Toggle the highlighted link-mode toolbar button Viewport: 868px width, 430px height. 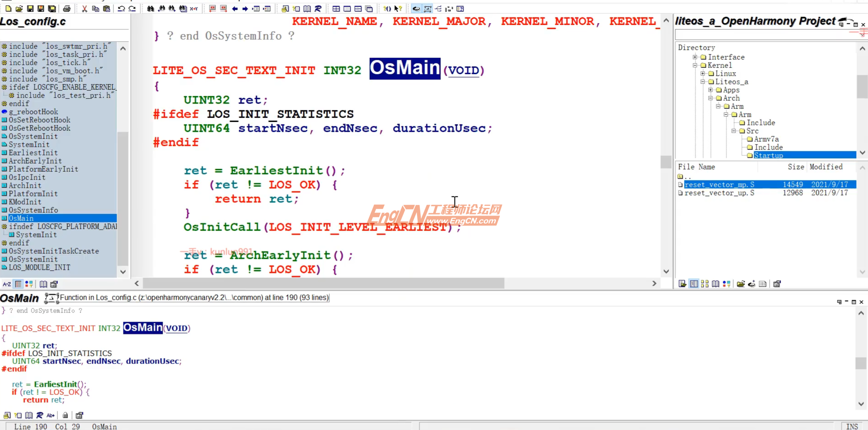[417, 8]
